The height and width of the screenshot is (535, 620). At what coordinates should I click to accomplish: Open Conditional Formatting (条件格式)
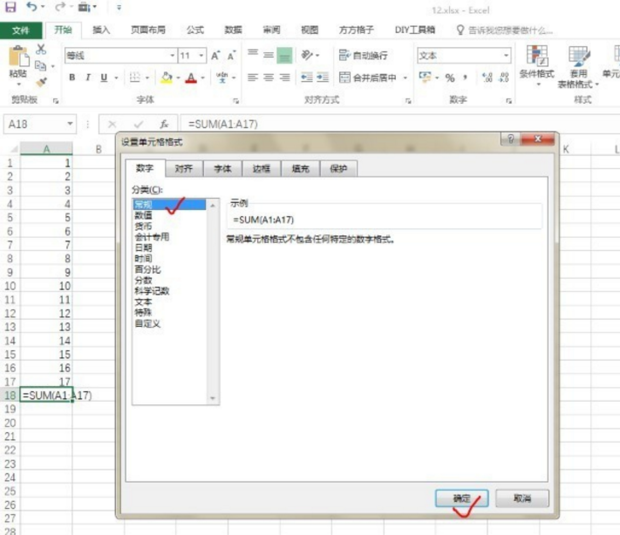pyautogui.click(x=537, y=65)
